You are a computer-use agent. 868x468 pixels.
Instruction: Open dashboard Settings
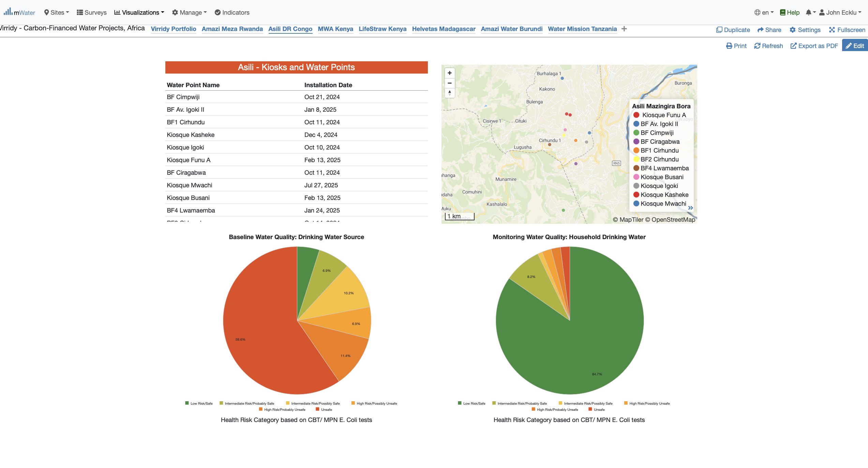[x=805, y=30]
